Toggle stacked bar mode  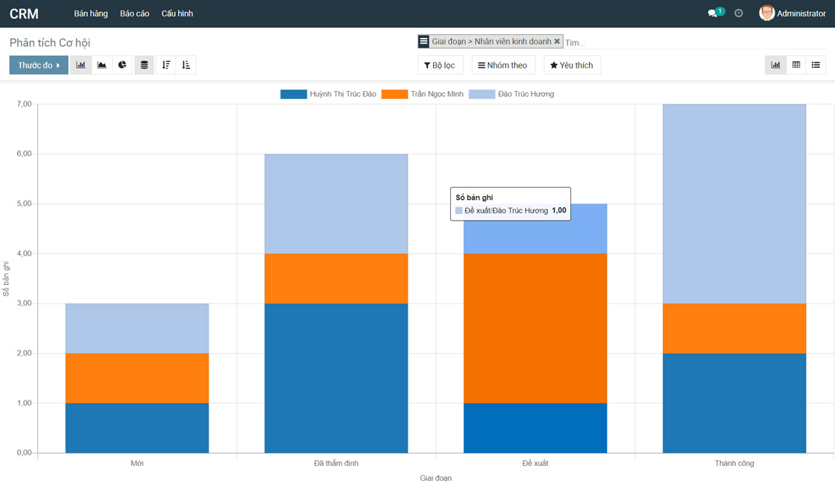coord(145,66)
